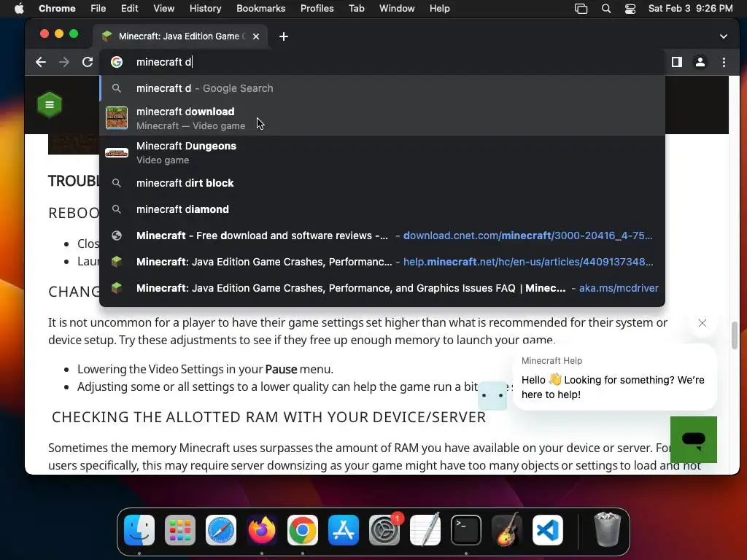Open the Edit menu
Image resolution: width=747 pixels, height=560 pixels.
(x=129, y=8)
